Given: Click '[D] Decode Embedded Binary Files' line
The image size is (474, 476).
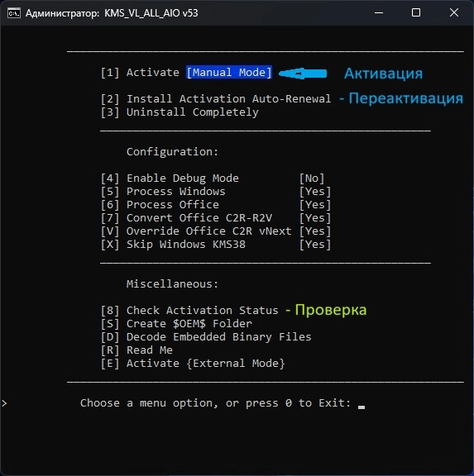Looking at the screenshot, I should (x=206, y=337).
